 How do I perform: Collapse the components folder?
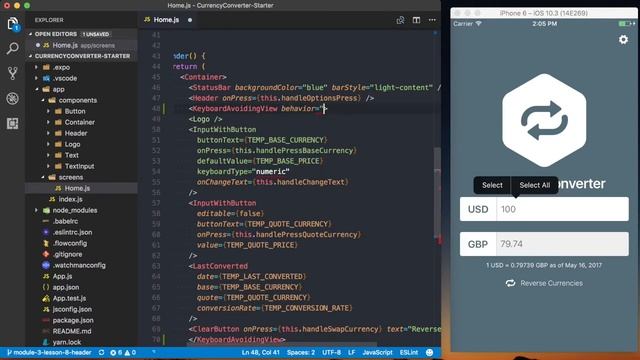78,100
